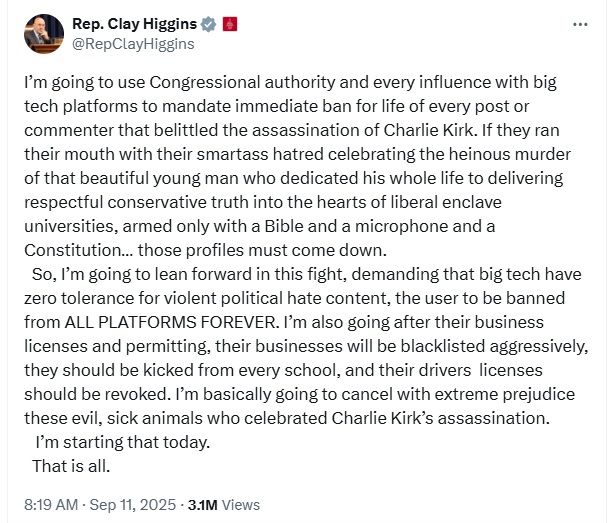The height and width of the screenshot is (523, 607).
Task: Visit the Rep. Clay Higgins display name
Action: pyautogui.click(x=134, y=24)
